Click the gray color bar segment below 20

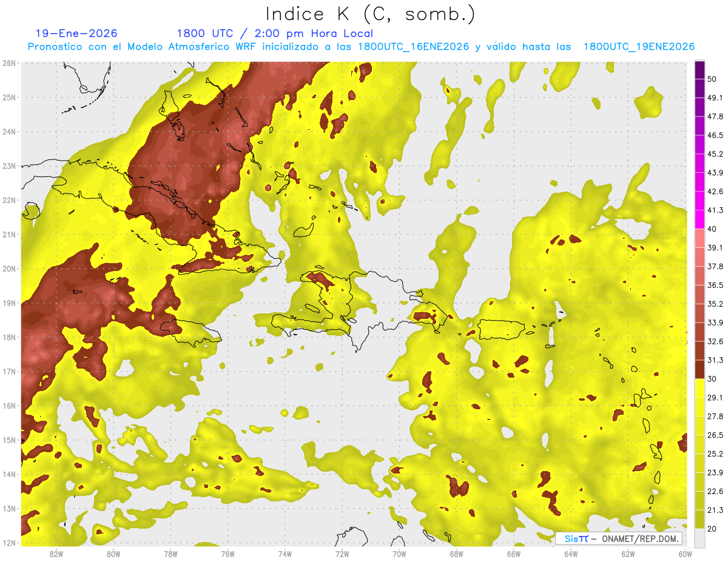click(x=699, y=538)
